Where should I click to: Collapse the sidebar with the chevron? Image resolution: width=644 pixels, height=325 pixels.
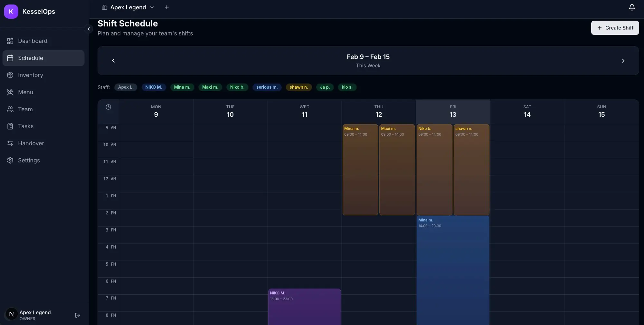pos(89,29)
